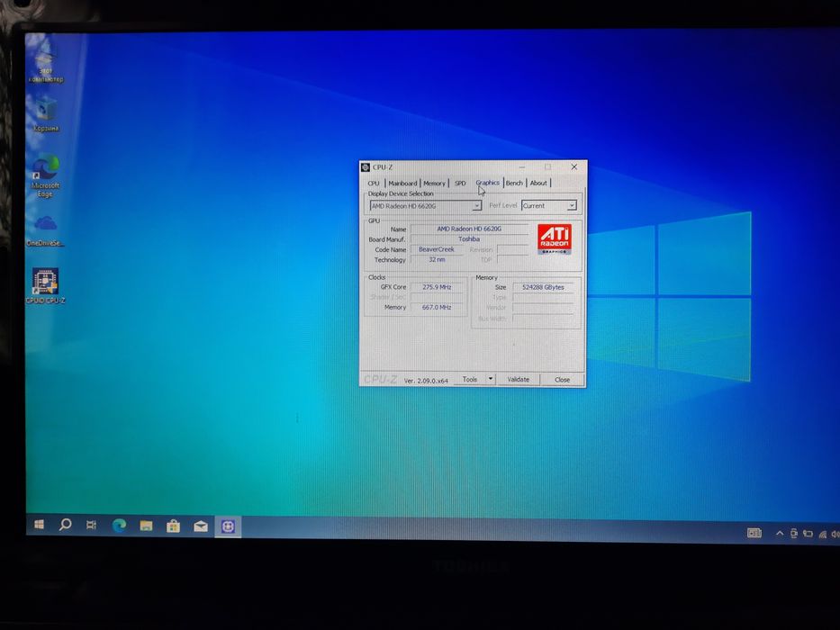The image size is (840, 630).
Task: Open the CPUID CPU-Z desktop shortcut
Action: [46, 286]
